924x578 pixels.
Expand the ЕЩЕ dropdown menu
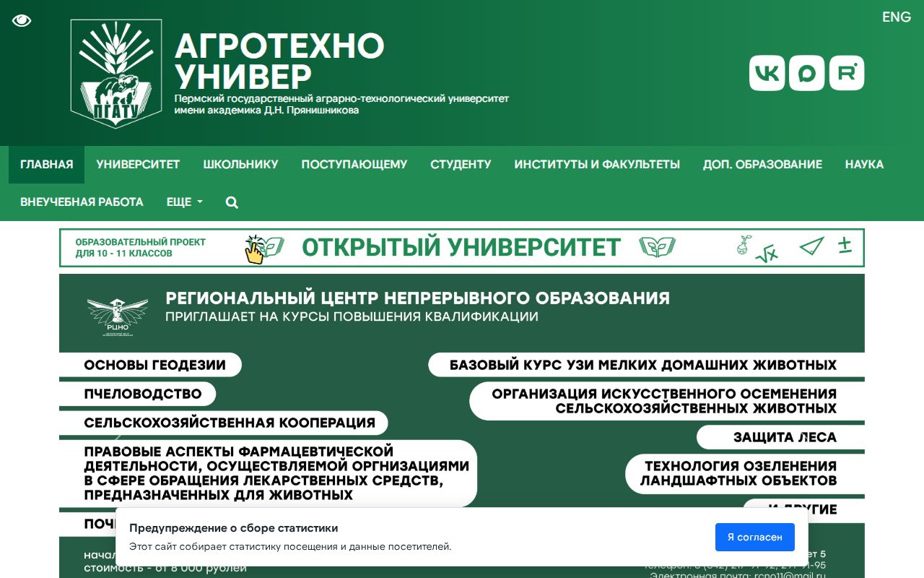[x=185, y=202]
